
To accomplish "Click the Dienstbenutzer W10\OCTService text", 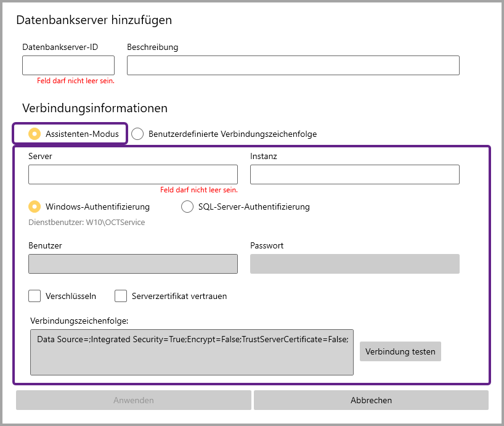I will coord(87,222).
